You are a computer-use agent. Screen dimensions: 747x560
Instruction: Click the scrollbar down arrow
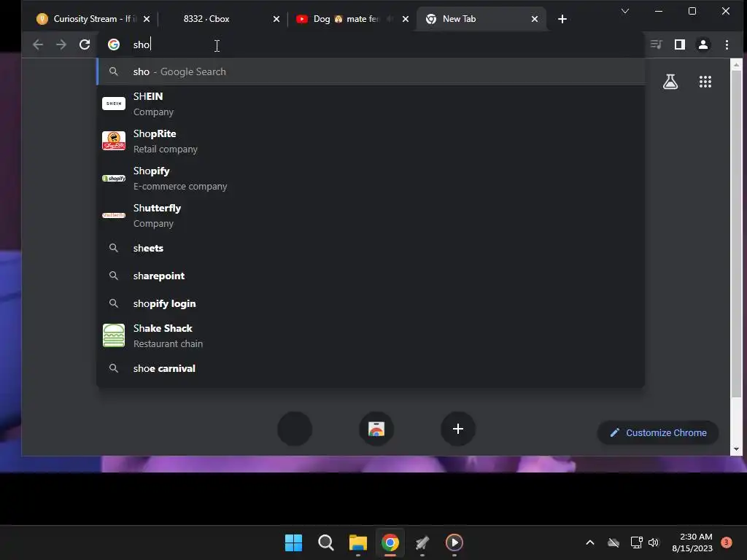736,449
